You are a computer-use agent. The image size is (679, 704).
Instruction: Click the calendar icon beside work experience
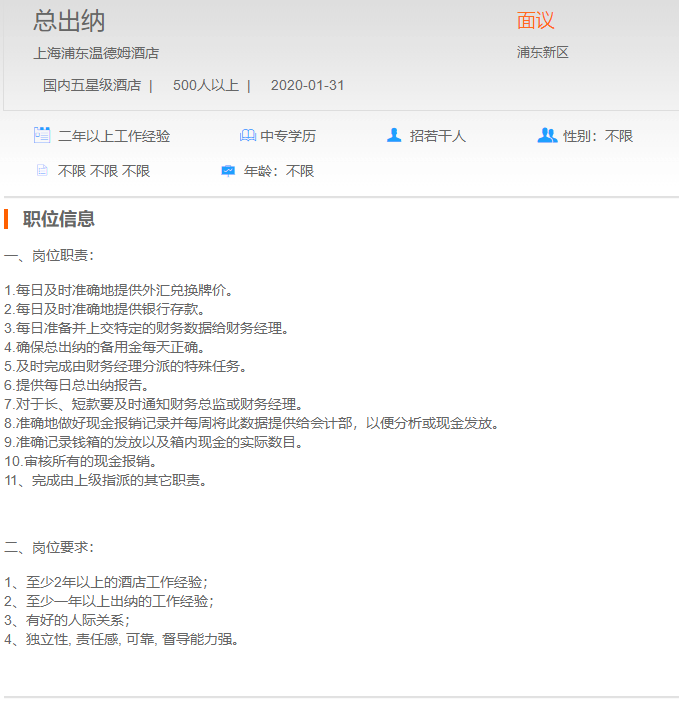pos(42,135)
